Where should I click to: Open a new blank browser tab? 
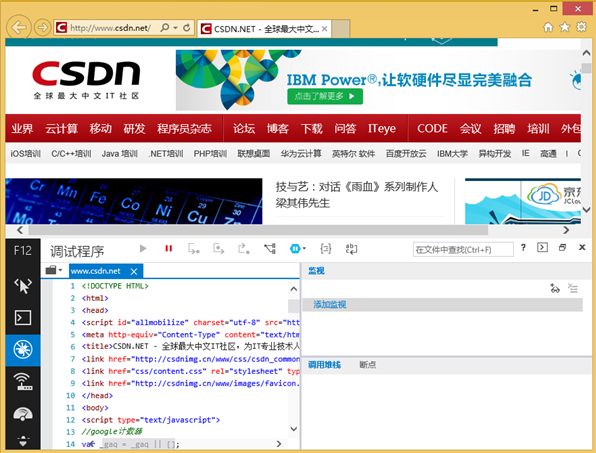pyautogui.click(x=341, y=29)
